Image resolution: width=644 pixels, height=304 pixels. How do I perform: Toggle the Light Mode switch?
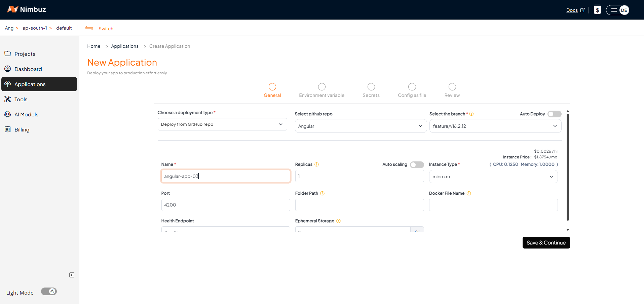click(x=49, y=292)
